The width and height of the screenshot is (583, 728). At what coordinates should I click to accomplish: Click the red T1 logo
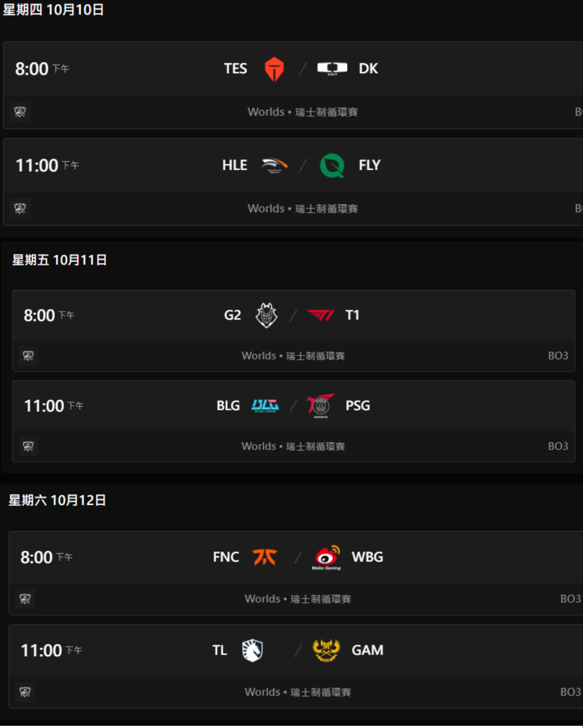pos(321,315)
